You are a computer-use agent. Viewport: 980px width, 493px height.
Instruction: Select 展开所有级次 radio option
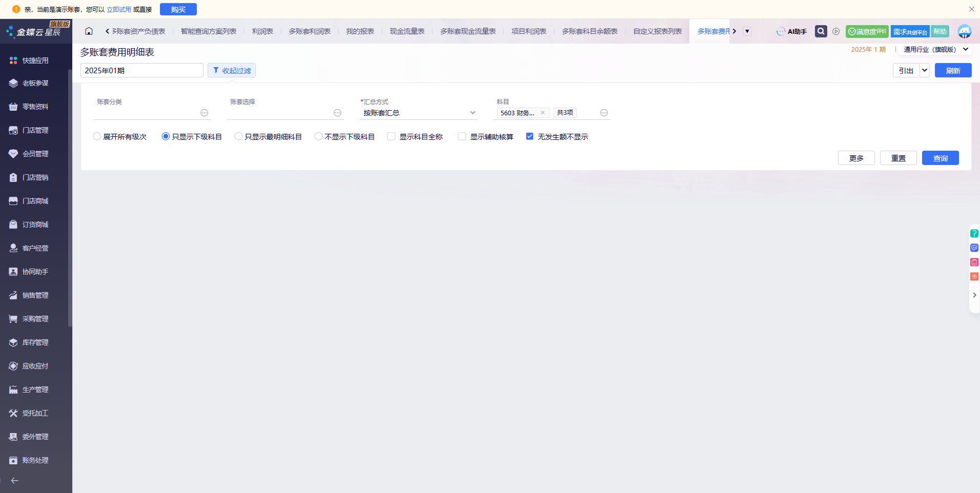(x=97, y=136)
